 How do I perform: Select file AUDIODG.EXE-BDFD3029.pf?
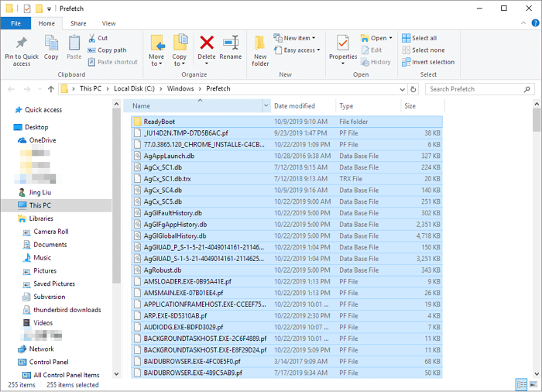(x=287, y=327)
